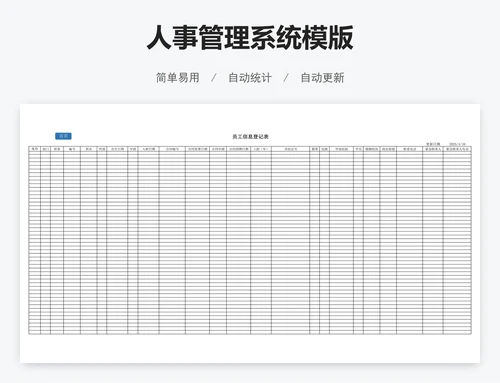Select the 员工信息登记表 sheet title
The width and height of the screenshot is (500, 383).
pos(250,137)
